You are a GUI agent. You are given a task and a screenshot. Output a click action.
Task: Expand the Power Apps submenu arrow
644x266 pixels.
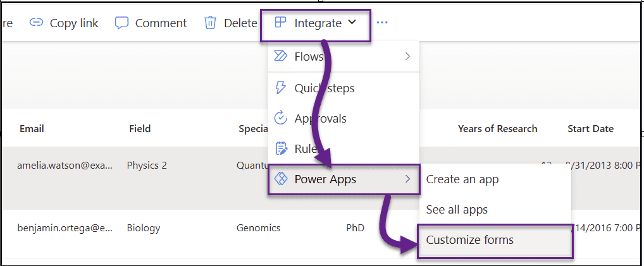(407, 179)
